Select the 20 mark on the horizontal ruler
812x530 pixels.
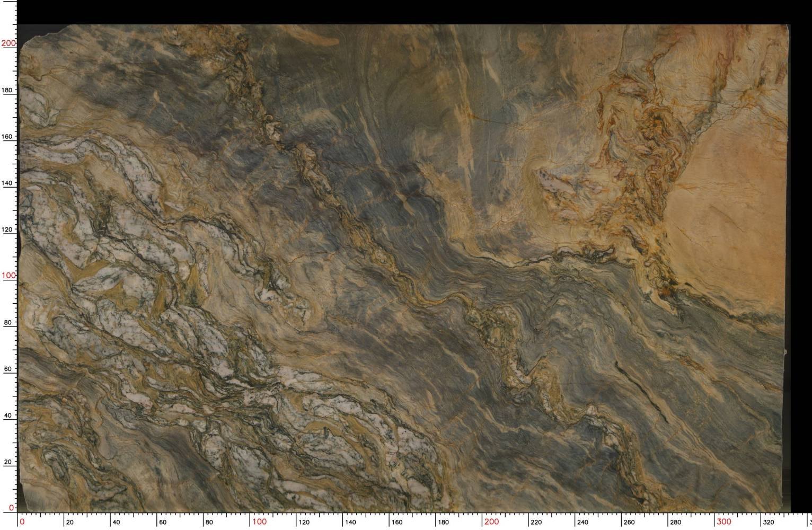tap(69, 522)
